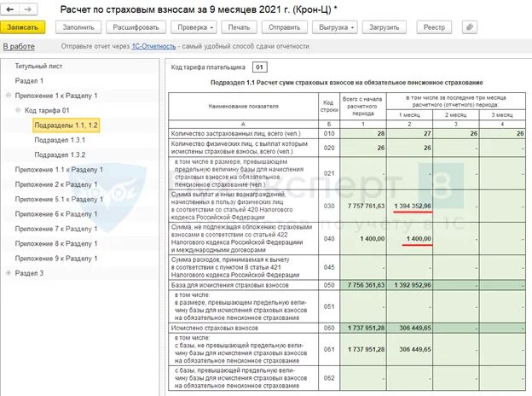The width and height of the screenshot is (532, 396).
Task: Click the Расшифровать button
Action: (x=136, y=27)
